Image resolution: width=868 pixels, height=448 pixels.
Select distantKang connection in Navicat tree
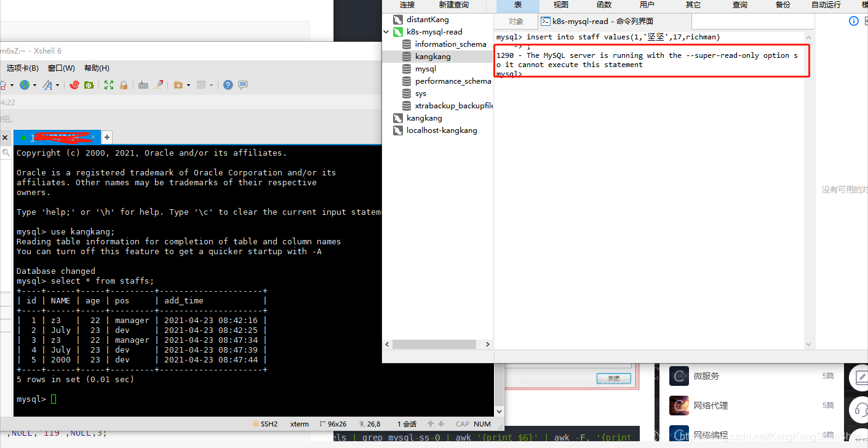point(428,20)
